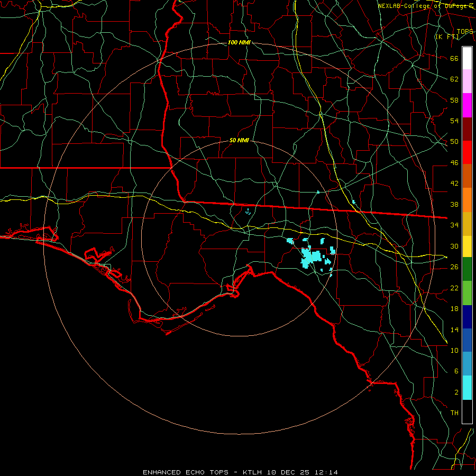This screenshot has width=476, height=476.
Task: Click the '46' legend value
Action: (454, 163)
